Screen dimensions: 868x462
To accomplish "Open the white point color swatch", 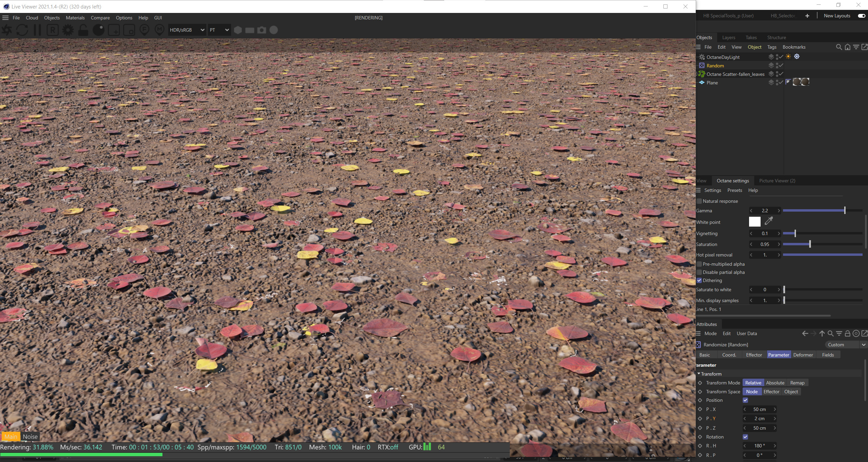I will point(754,222).
